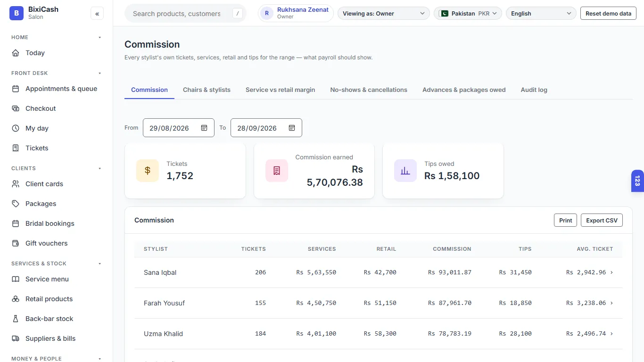Open the From date calendar picker icon
Image resolution: width=644 pixels, height=362 pixels.
pos(204,128)
